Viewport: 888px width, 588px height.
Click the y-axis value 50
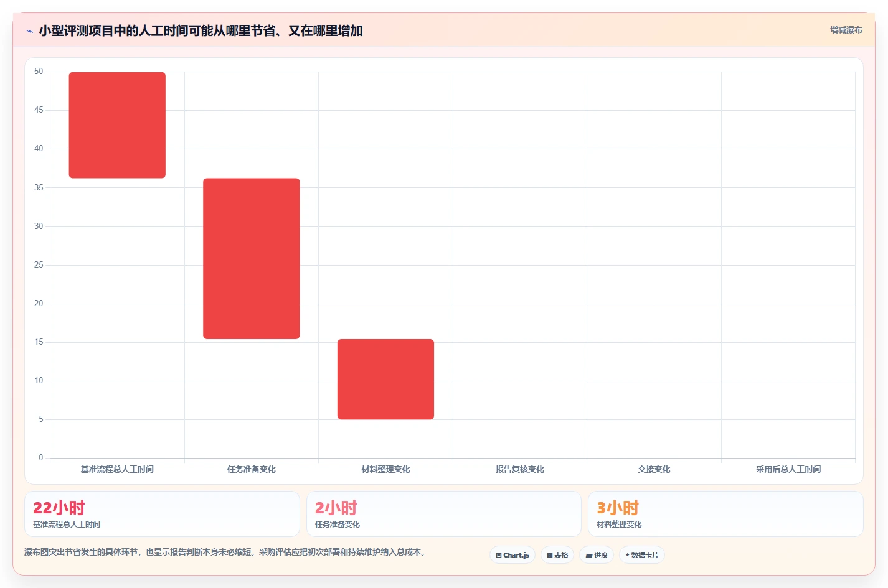39,72
